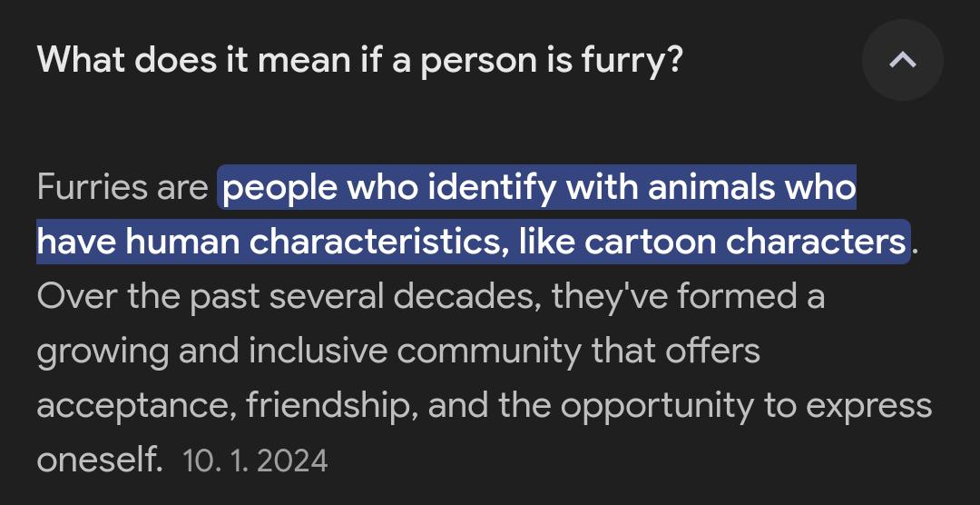Click the words "Furries are" in the answer

pos(122,188)
